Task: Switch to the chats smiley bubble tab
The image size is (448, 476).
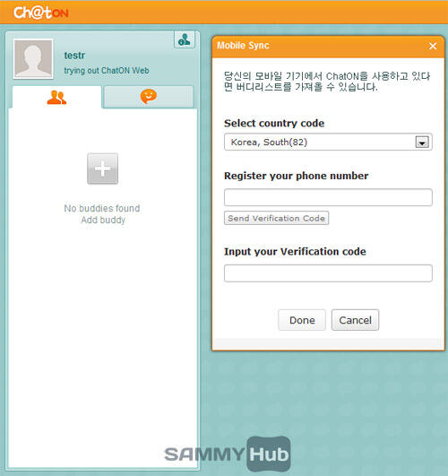Action: [x=149, y=97]
